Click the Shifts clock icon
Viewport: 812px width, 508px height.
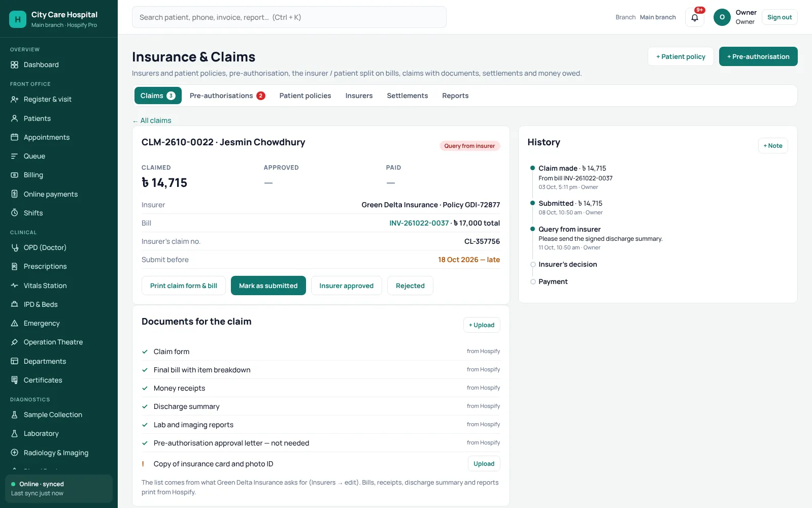pyautogui.click(x=14, y=213)
